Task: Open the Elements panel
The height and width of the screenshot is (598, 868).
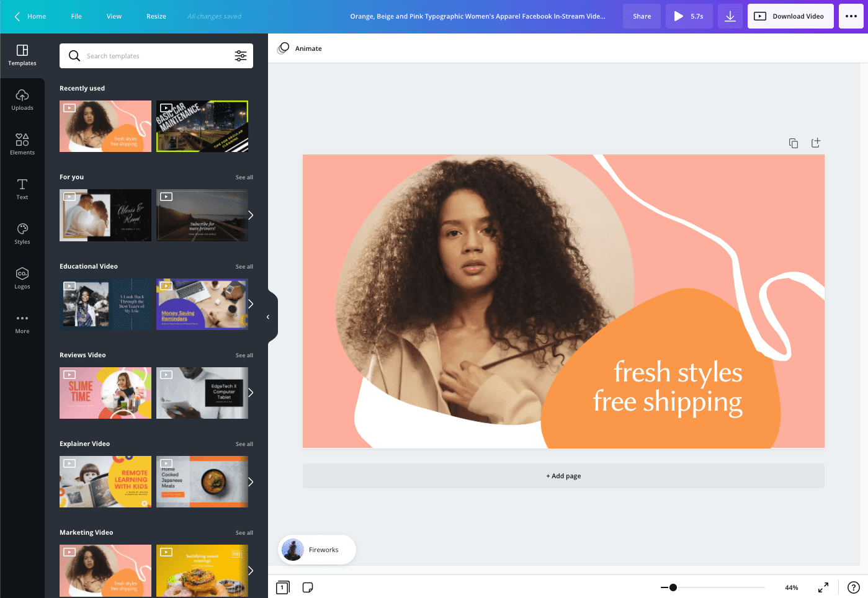Action: (22, 143)
